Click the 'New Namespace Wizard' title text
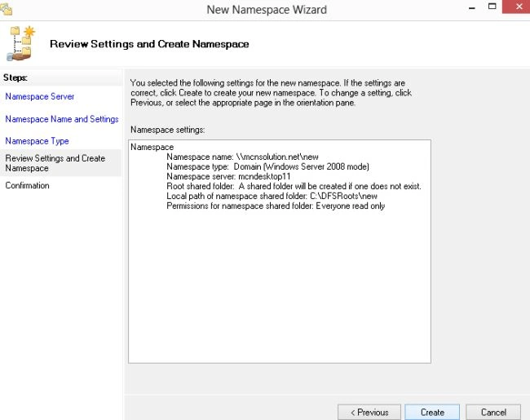 point(267,10)
